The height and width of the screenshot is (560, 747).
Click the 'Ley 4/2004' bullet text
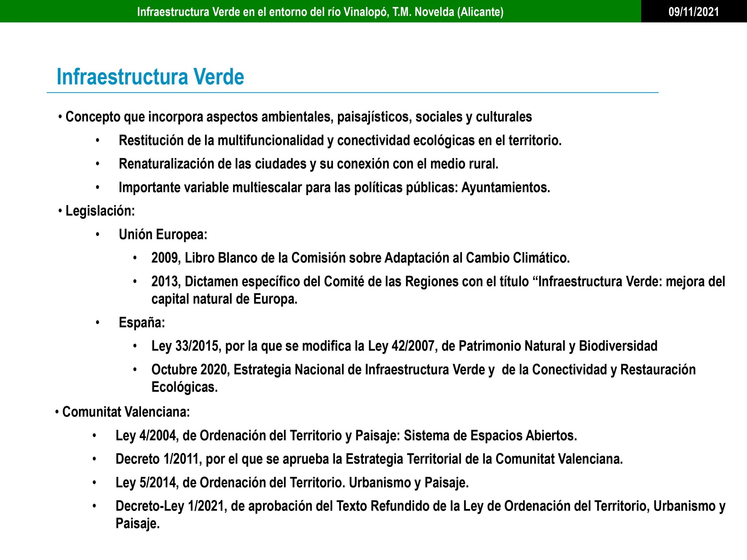pos(346,435)
